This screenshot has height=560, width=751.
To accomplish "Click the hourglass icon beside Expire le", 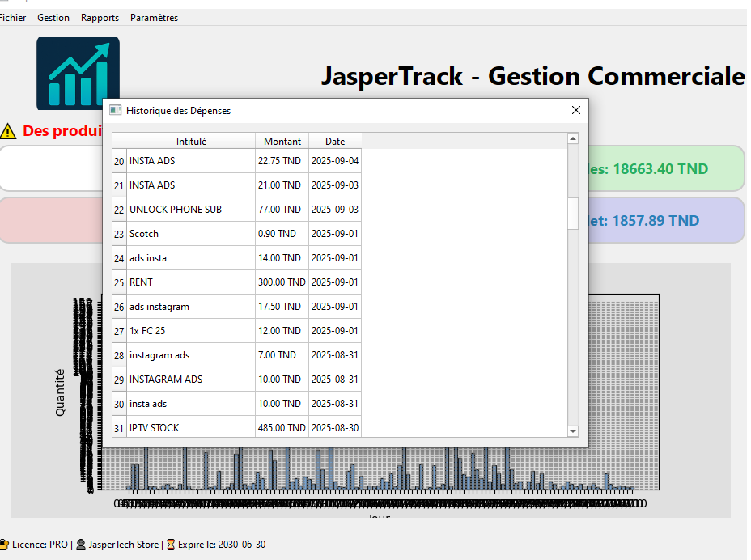I will pyautogui.click(x=171, y=545).
